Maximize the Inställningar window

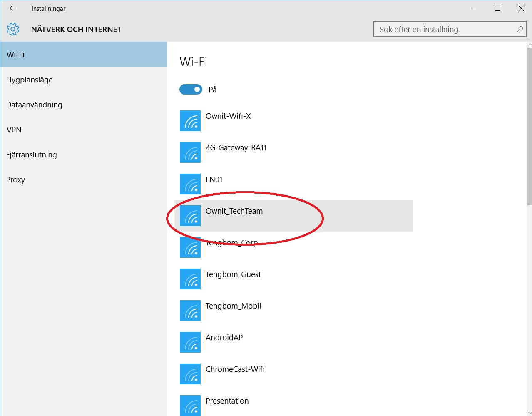497,8
